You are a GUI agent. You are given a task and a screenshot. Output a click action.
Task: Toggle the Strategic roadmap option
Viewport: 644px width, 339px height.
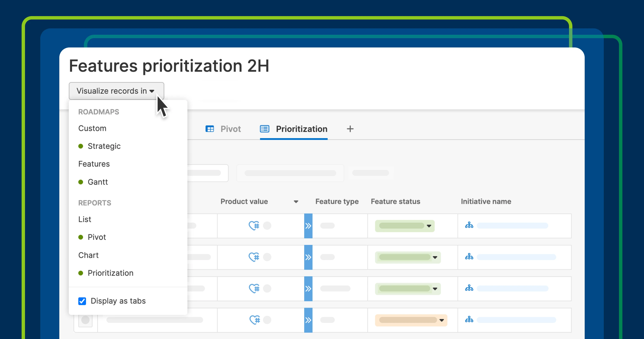[104, 146]
